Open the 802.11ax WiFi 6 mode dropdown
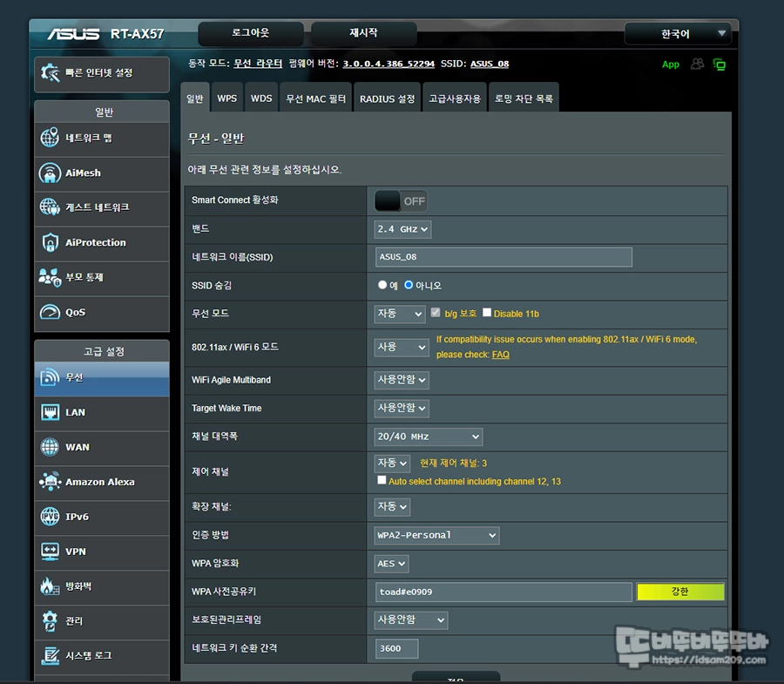 point(402,347)
